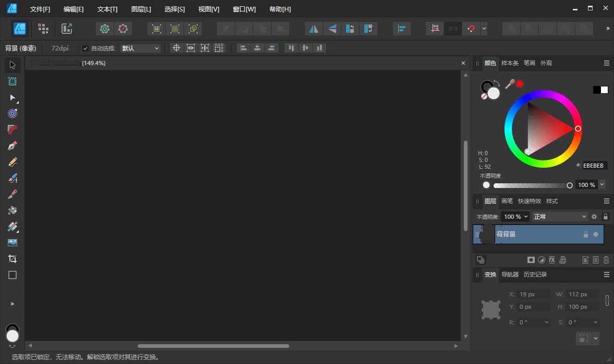The width and height of the screenshot is (614, 364).
Task: Select the Crop tool in the left toolbar
Action: (x=13, y=259)
